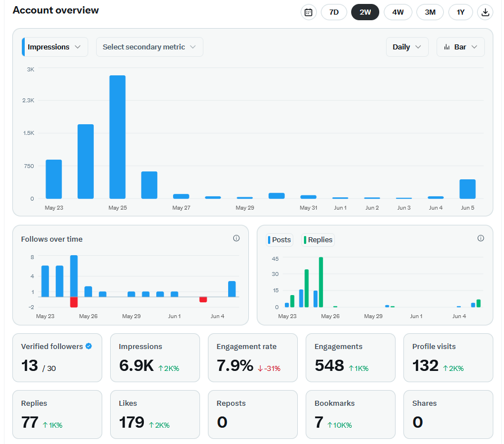Viewport: 504px width, 444px height.
Task: Click the Shares card
Action: tap(448, 414)
